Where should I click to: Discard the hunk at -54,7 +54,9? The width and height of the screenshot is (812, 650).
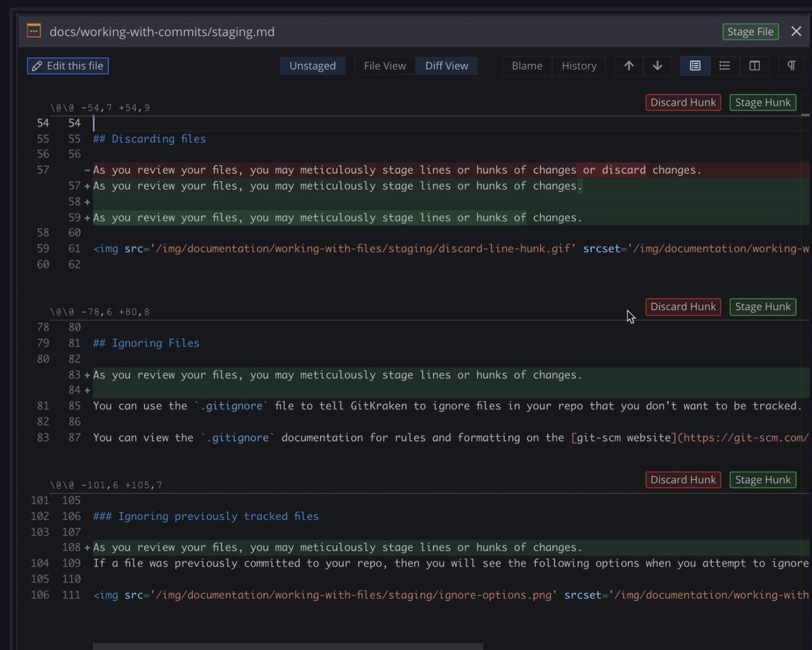point(683,102)
